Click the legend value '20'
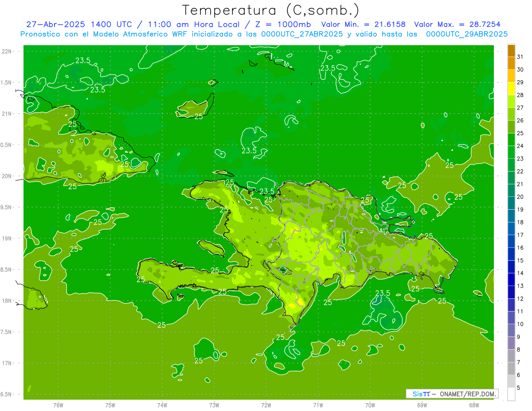Screen dimensions: 532x411 pos(520,197)
